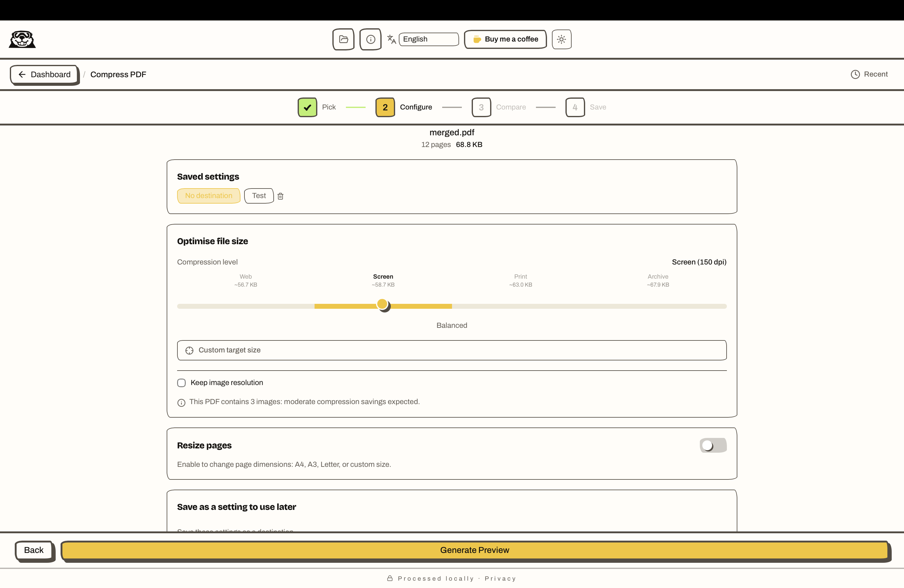Viewport: 904px width, 588px height.
Task: Enable Keep image resolution checkbox
Action: click(181, 383)
